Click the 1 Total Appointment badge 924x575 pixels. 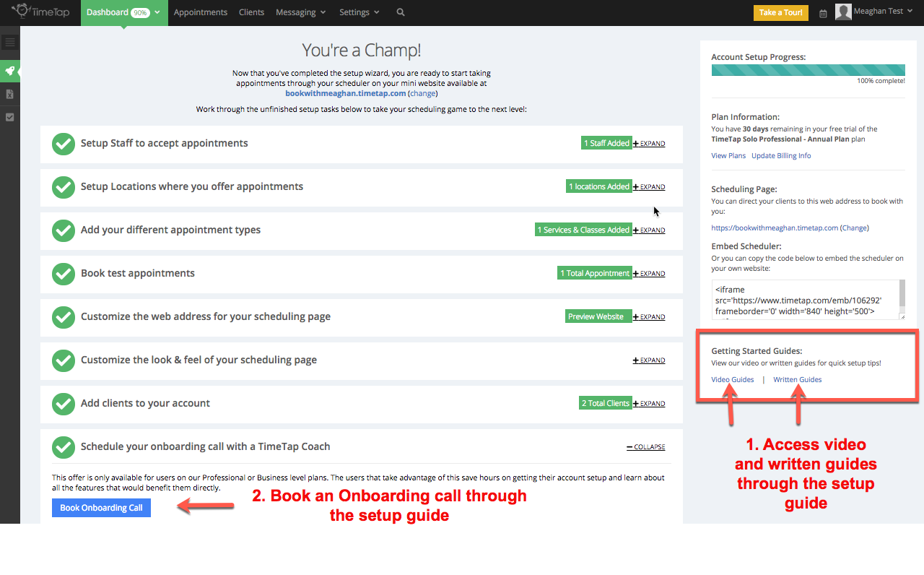pyautogui.click(x=595, y=274)
